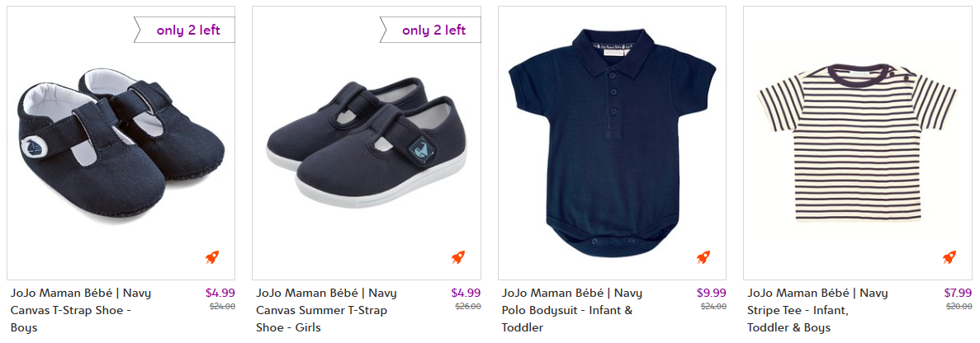Click 'Navy Canvas T-Strap Shoe - Boys' title link
The image size is (980, 343).
81,310
